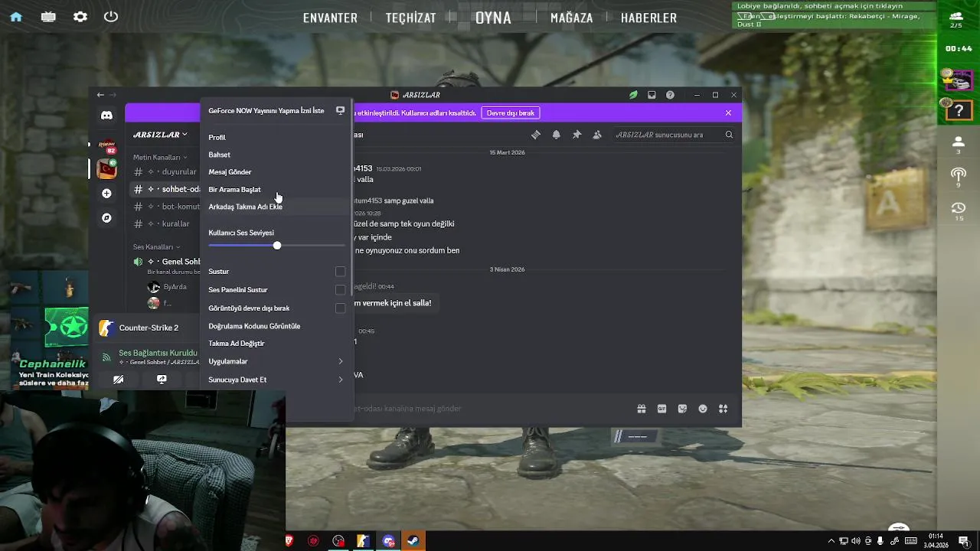Click the ARSIZLAR server search field
Screen dimensions: 980x551
(674, 135)
